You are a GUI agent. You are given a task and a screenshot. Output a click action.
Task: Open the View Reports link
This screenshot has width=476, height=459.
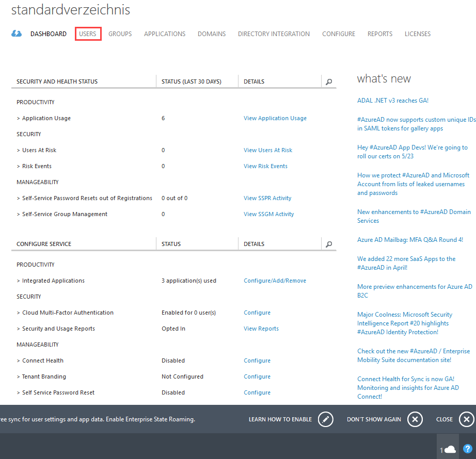pos(261,329)
